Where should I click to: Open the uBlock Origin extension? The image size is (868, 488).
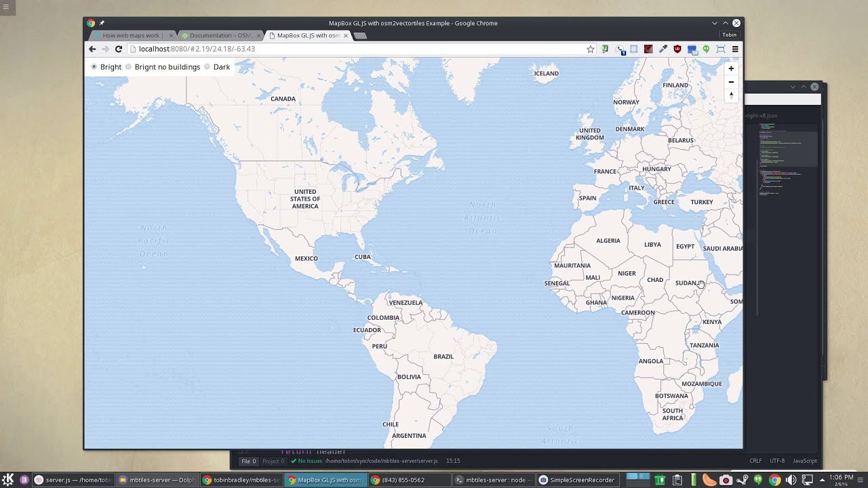(677, 49)
